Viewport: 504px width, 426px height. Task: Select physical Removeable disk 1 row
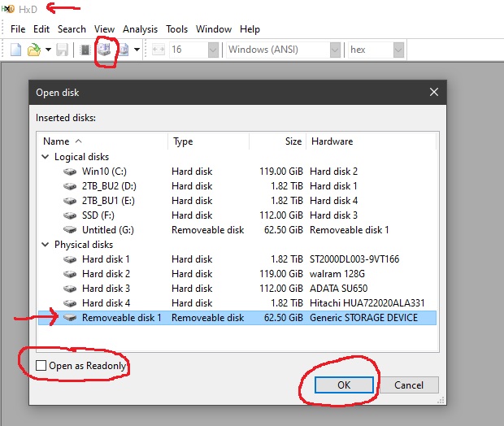click(237, 318)
